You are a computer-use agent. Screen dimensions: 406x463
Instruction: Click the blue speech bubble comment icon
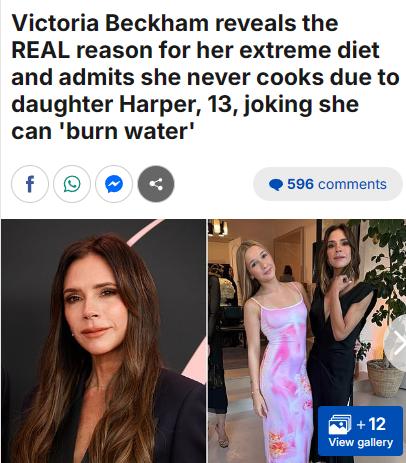[x=276, y=184]
